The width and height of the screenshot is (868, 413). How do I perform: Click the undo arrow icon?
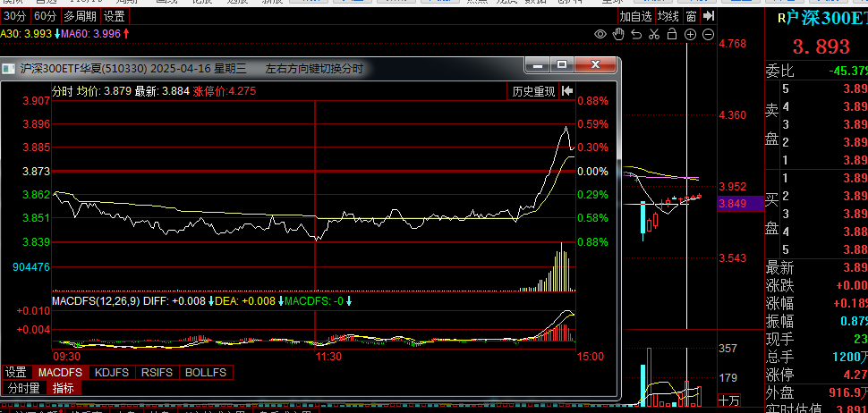pos(636,34)
